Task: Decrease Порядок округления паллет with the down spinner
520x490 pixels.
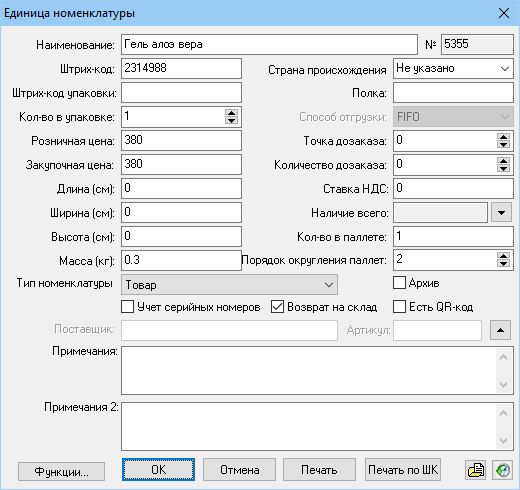Action: click(x=503, y=263)
